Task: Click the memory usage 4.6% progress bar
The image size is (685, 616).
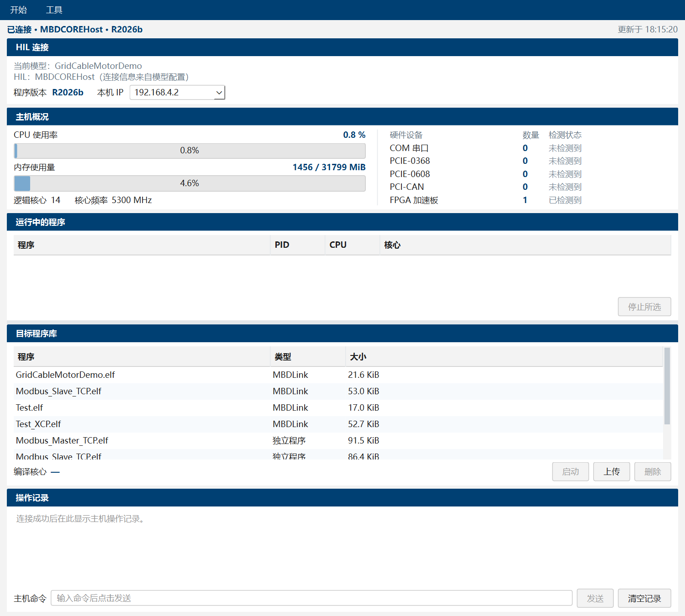Action: (x=190, y=183)
